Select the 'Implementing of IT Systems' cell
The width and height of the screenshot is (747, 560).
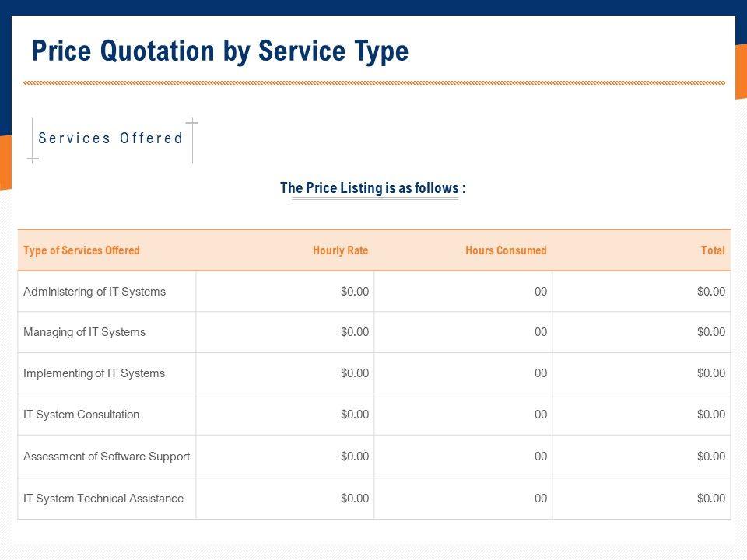94,373
